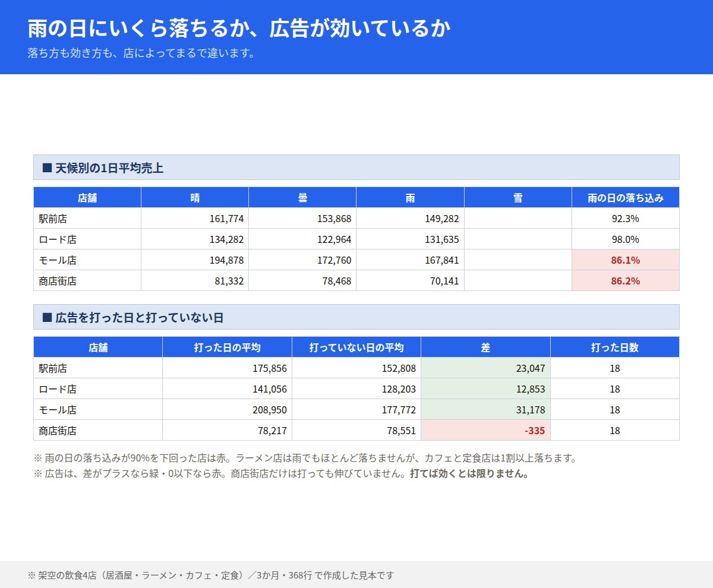713x588 pixels.
Task: Select the section heading 天候別の1日平均売上
Action: (356, 167)
